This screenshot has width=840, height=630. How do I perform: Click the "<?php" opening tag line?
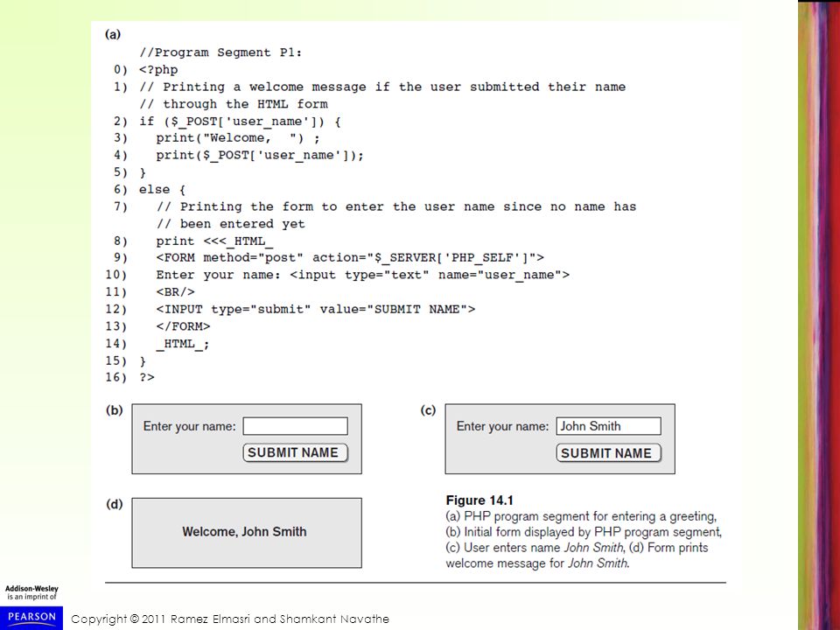click(x=158, y=70)
